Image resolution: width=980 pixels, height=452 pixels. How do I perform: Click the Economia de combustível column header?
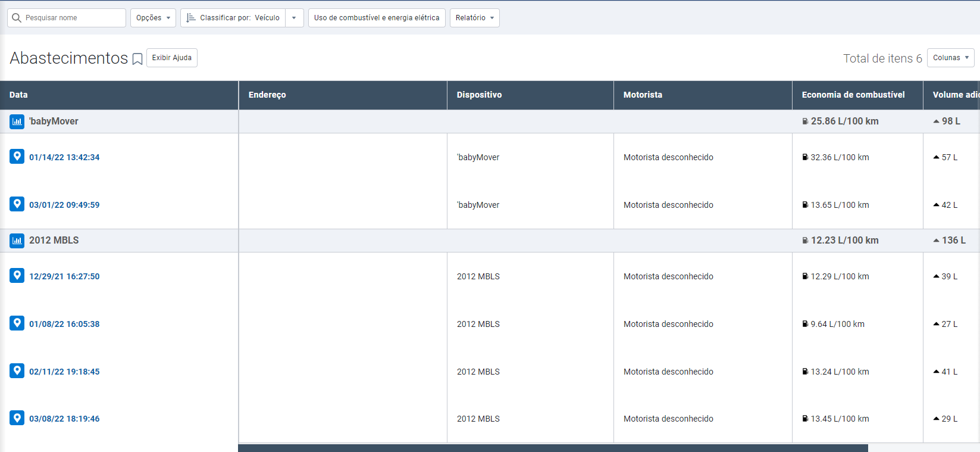[x=853, y=95]
